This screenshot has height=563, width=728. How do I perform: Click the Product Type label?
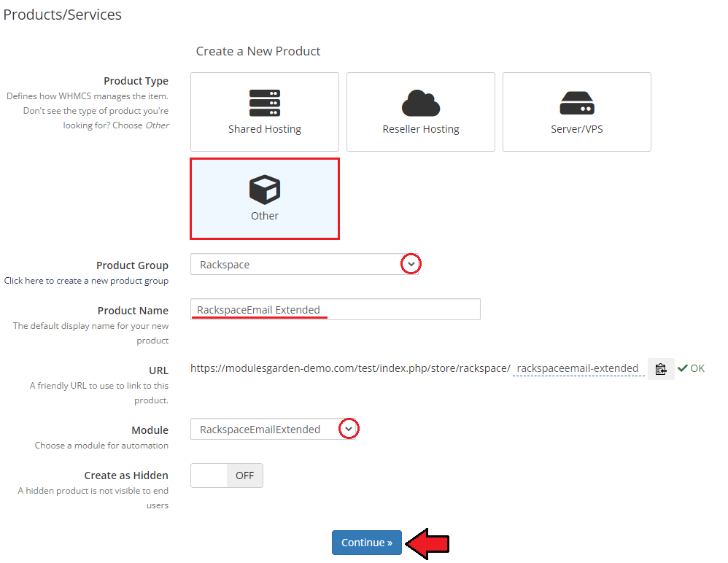pyautogui.click(x=136, y=81)
